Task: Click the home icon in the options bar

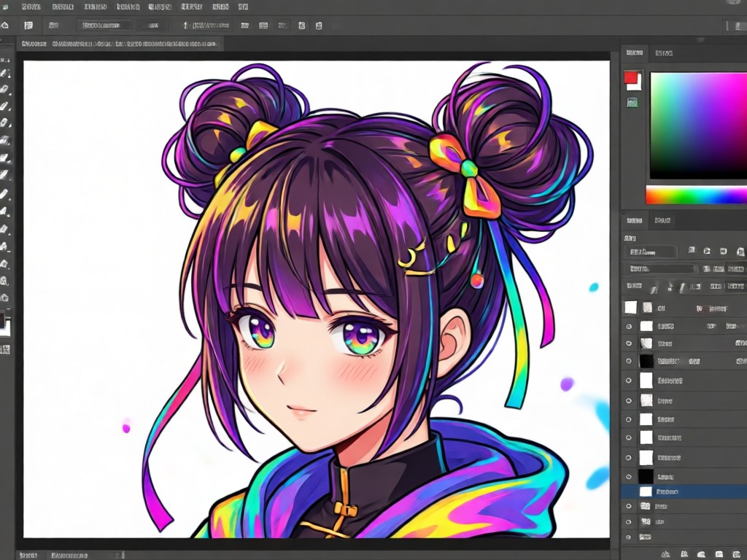Action: pyautogui.click(x=5, y=26)
